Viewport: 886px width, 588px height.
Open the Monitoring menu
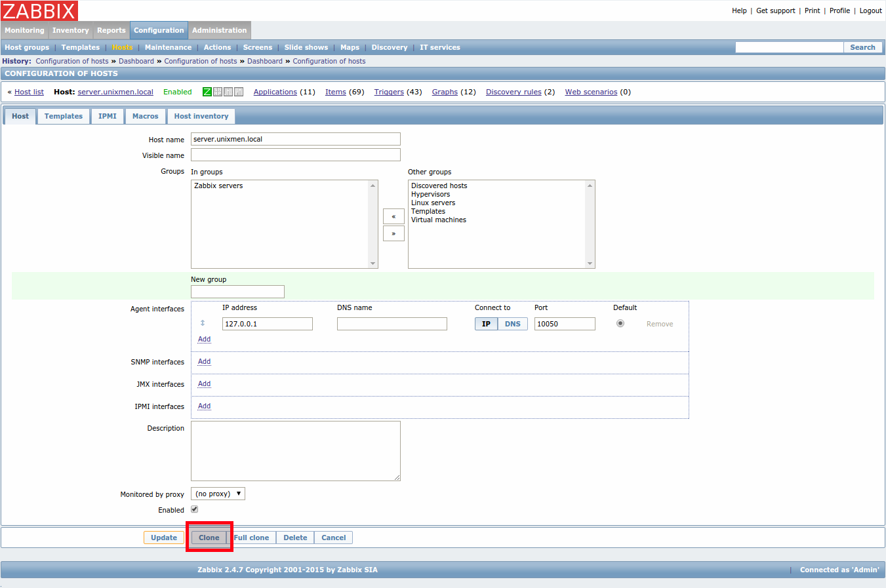point(24,30)
